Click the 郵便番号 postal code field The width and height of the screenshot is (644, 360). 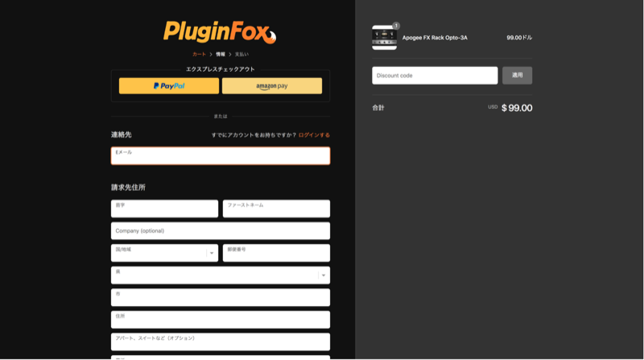(276, 253)
